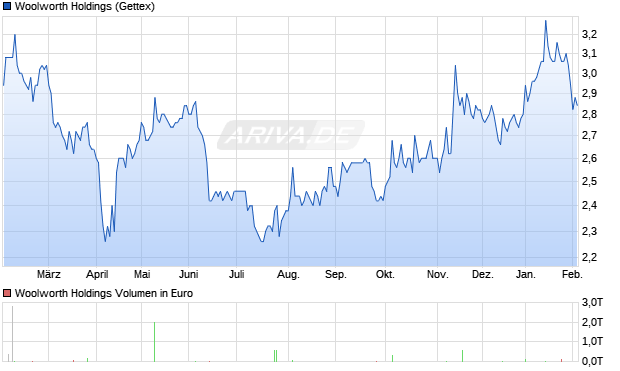The image size is (620, 371).
Task: Select the 'Dez.' month axis label
Action: (x=483, y=274)
